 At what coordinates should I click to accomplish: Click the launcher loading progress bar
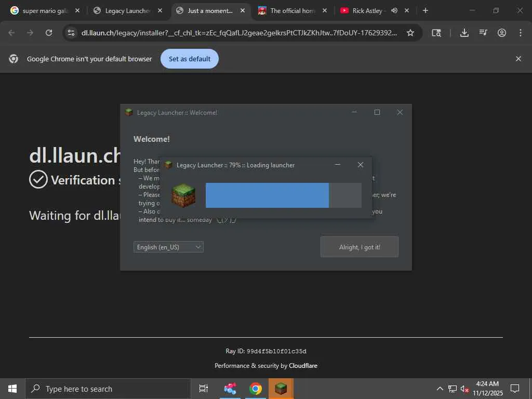(x=283, y=195)
